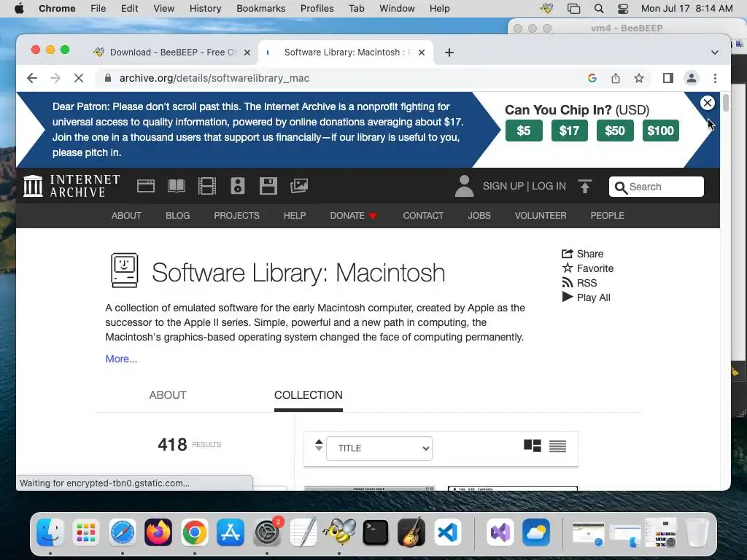Open the VOLUNTEER nav link

541,216
